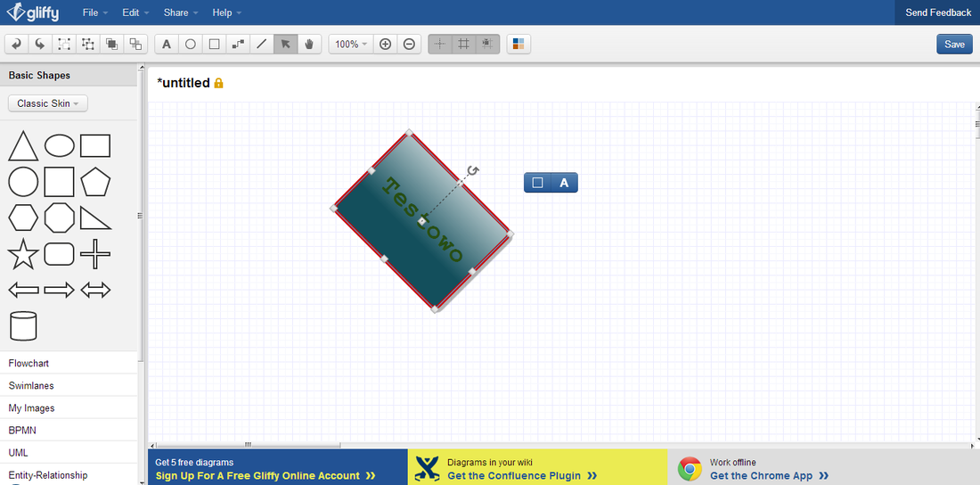Viewport: 980px width, 485px height.
Task: Pick the cylinder shape from library
Action: 24,325
